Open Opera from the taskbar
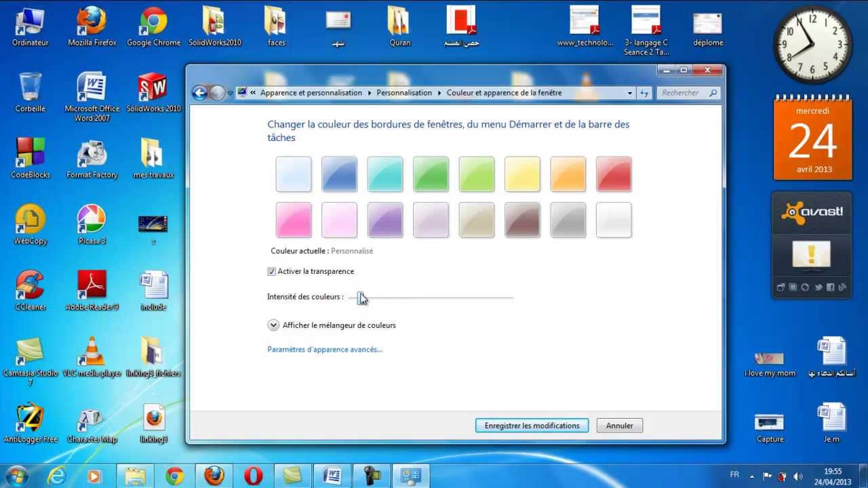Viewport: 868px width, 488px height. pyautogui.click(x=254, y=476)
